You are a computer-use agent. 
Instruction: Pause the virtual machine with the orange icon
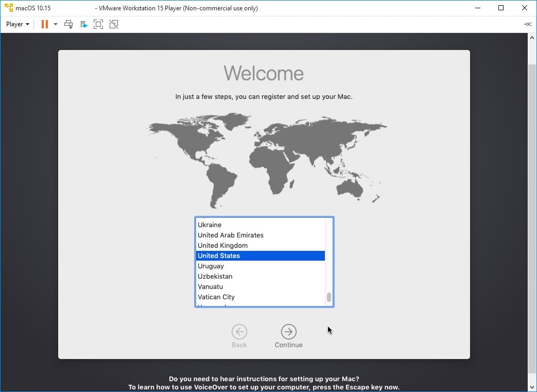(x=45, y=24)
